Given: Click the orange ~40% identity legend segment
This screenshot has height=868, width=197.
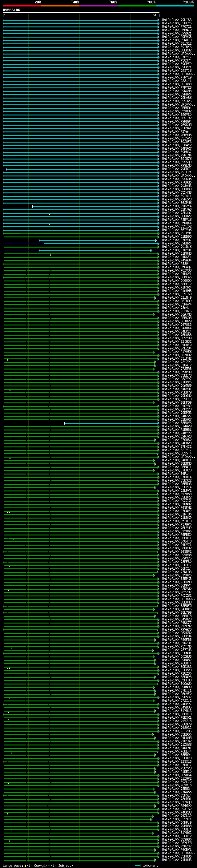Looking at the screenshot, I should tap(60, 6).
